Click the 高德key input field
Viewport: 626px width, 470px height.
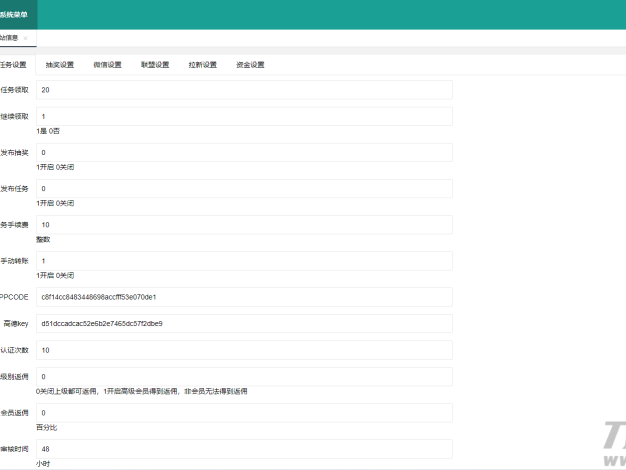244,324
